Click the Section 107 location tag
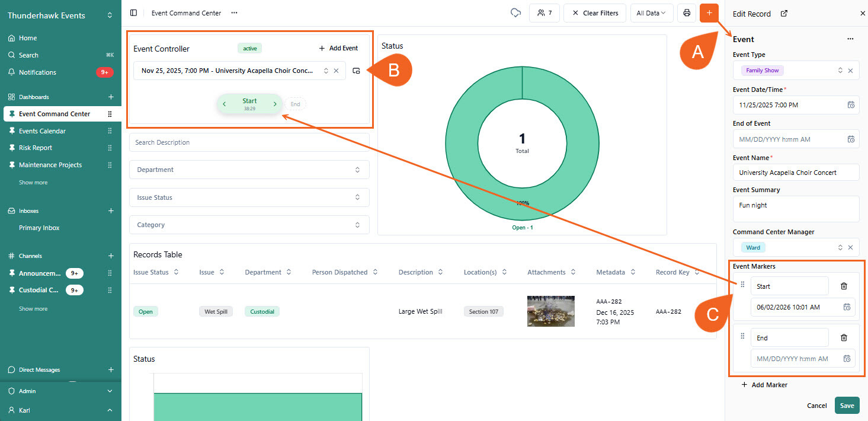The image size is (868, 421). [483, 311]
